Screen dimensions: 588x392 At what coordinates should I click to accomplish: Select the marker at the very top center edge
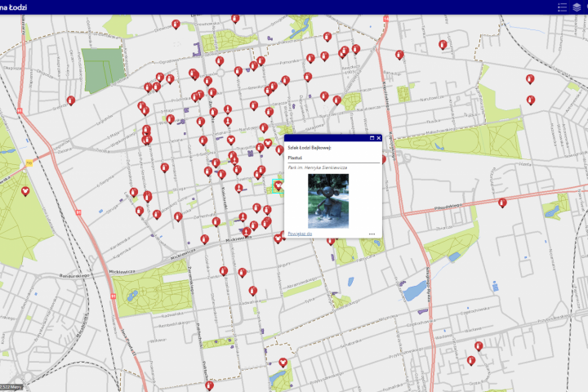[235, 19]
